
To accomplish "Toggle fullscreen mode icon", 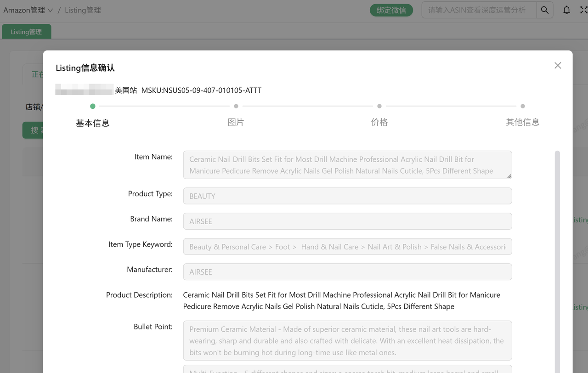I will [583, 10].
